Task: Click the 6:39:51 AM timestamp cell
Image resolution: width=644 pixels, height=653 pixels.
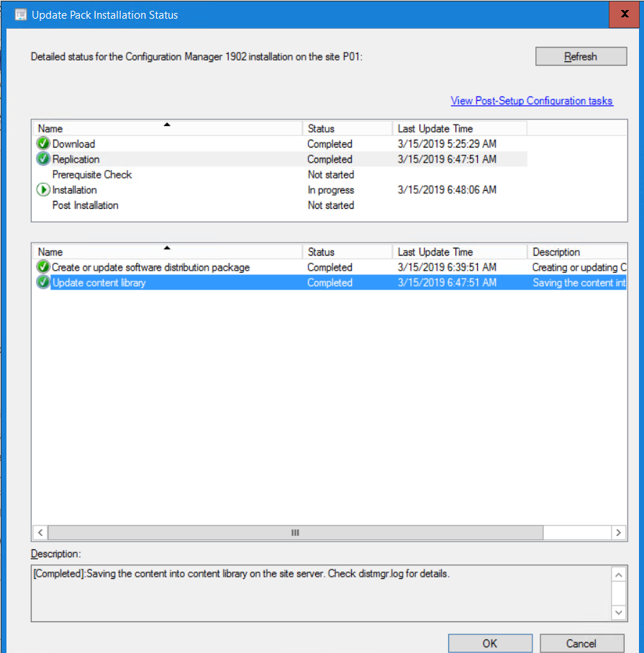Action: click(447, 267)
